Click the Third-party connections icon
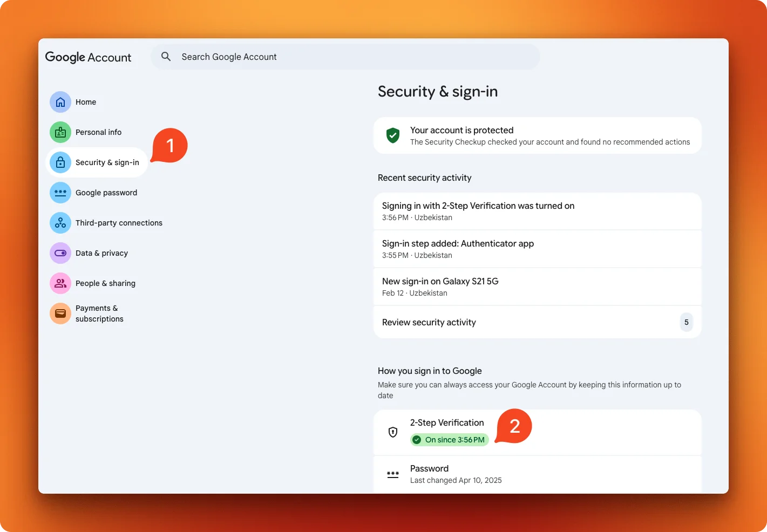 click(60, 222)
